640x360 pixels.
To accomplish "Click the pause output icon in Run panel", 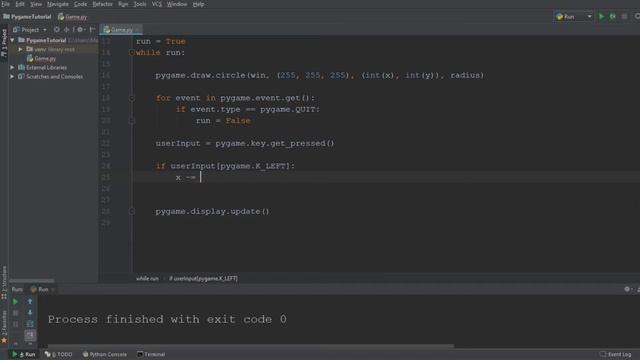I will click(16, 324).
